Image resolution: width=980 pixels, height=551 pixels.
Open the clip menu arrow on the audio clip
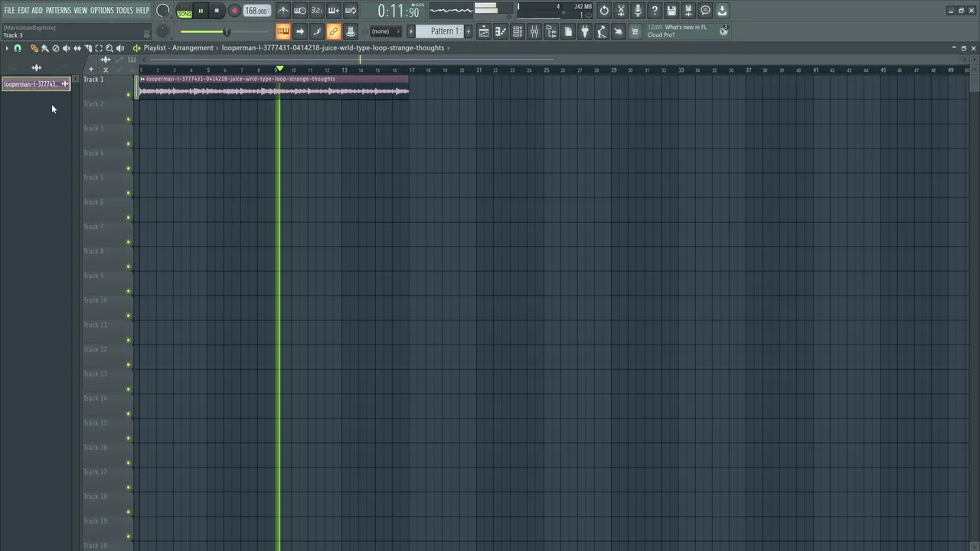click(142, 79)
